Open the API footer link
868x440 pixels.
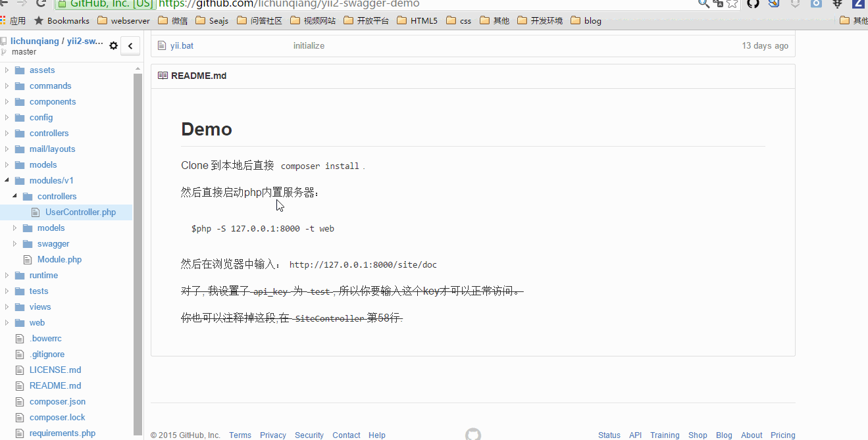[635, 435]
